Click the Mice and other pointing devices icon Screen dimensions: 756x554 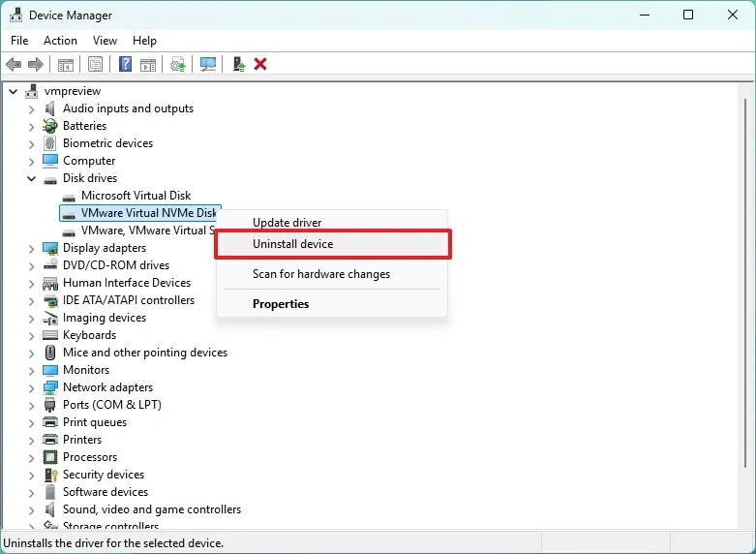(x=50, y=353)
